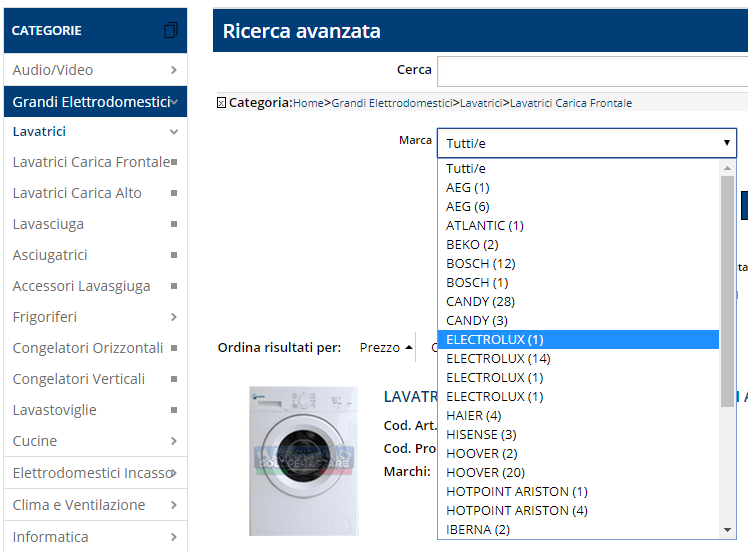This screenshot has width=748, height=551.
Task: Go to the Lavatrici Carica Frontale sidebar link
Action: coord(91,162)
